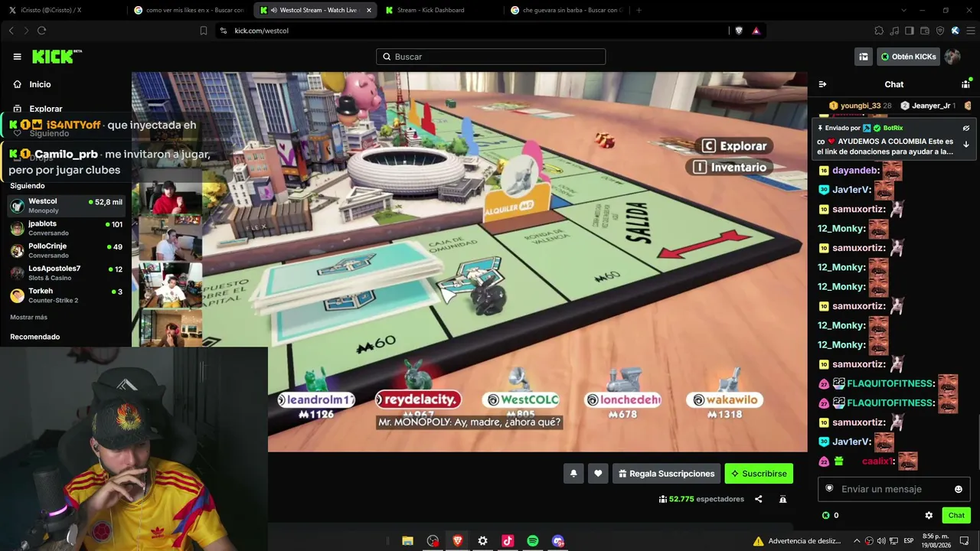This screenshot has width=980, height=551.
Task: Expand followed list with Mostrar más
Action: (x=28, y=317)
